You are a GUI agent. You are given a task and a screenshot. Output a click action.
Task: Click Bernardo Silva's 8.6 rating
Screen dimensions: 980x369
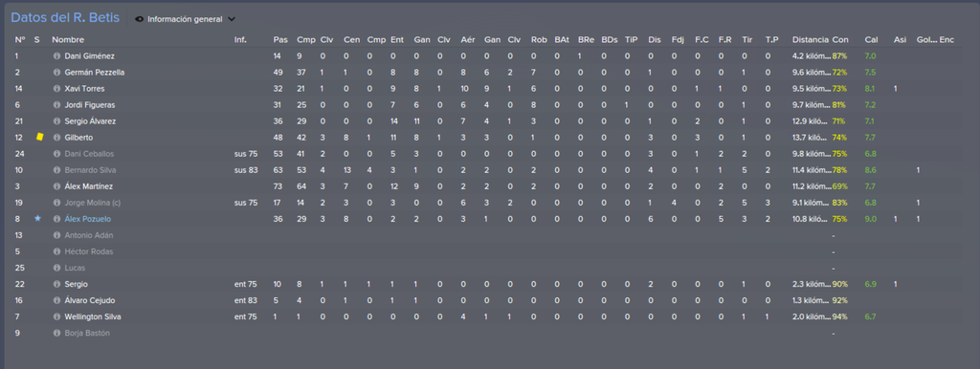click(x=870, y=170)
